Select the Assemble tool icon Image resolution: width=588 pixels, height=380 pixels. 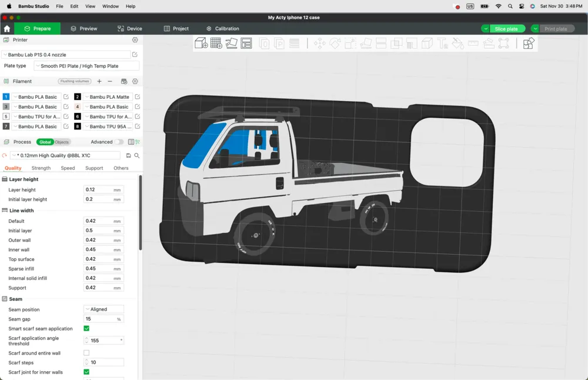(x=489, y=44)
